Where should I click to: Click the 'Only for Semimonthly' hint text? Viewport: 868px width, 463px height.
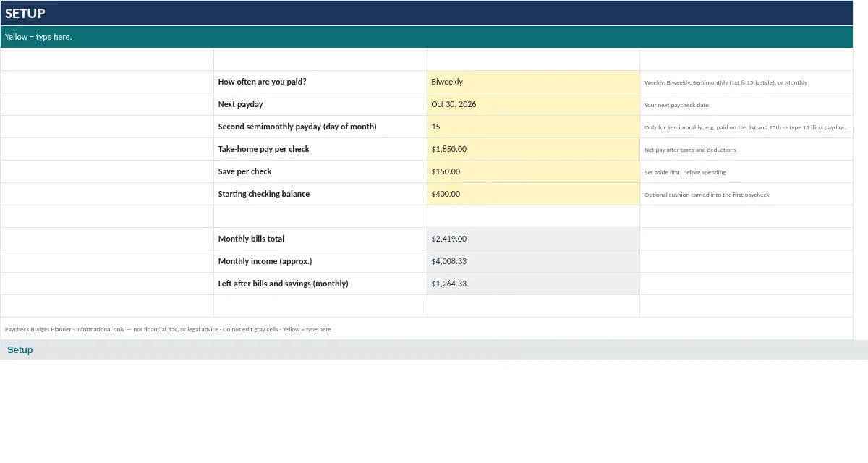[x=746, y=127]
